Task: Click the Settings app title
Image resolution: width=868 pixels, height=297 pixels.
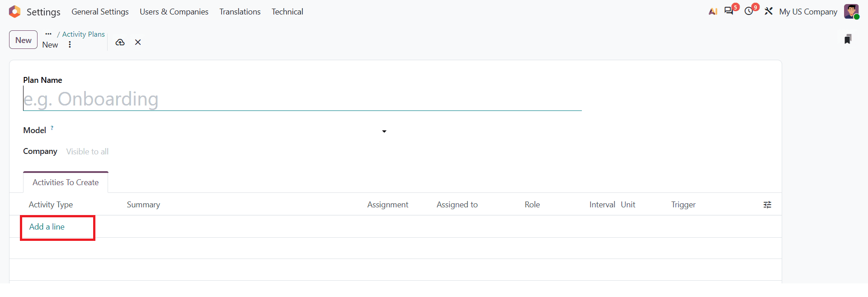Action: (x=43, y=12)
